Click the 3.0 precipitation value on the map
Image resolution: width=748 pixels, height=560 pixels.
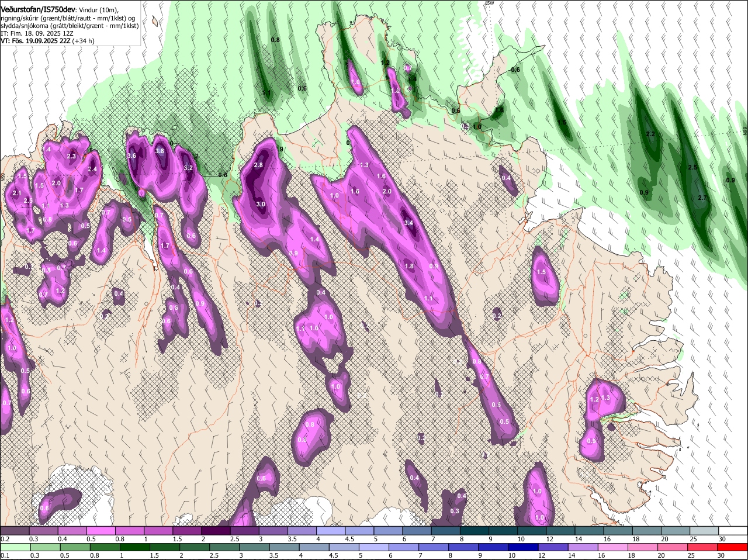261,204
